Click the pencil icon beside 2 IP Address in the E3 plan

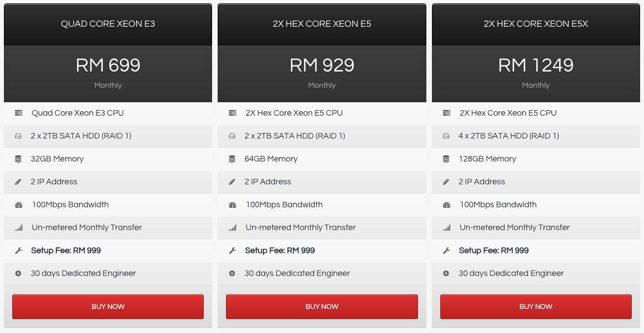[18, 182]
